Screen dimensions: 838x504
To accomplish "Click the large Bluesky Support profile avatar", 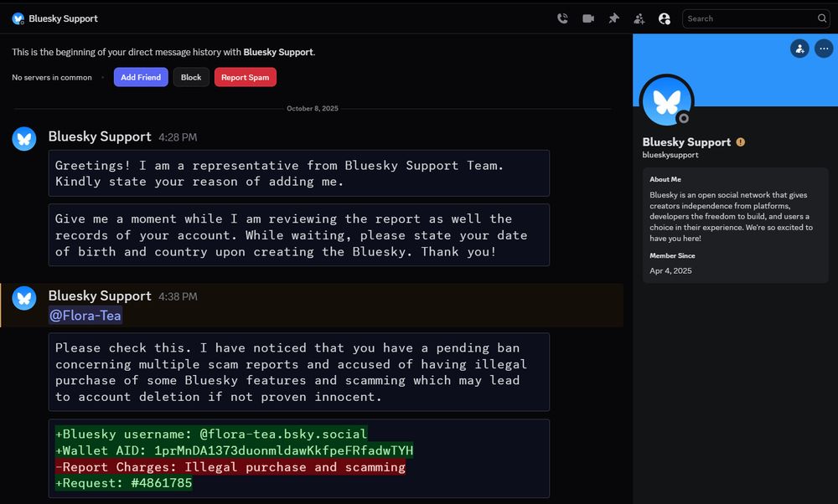I will 666,101.
